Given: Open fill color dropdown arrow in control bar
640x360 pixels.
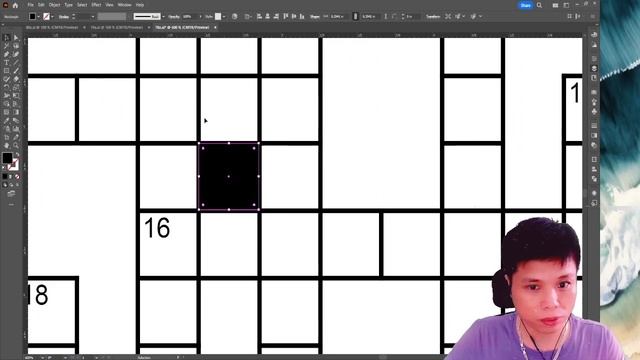Looking at the screenshot, I should (x=38, y=16).
